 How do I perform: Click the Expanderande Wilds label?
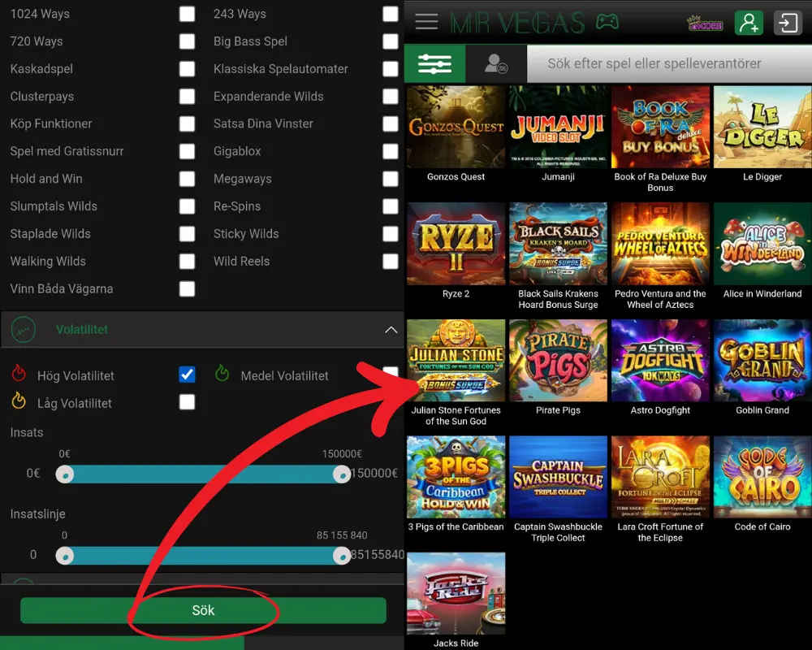(x=268, y=97)
